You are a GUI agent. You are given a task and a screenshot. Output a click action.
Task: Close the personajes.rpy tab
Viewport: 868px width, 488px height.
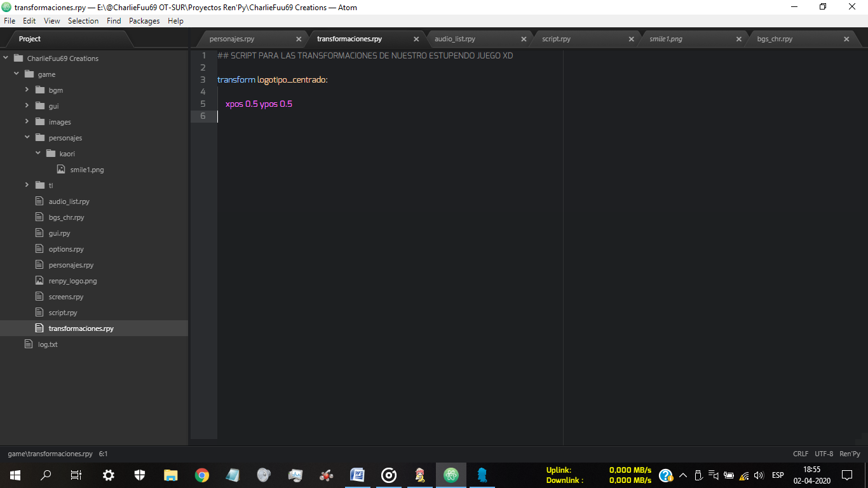coord(299,39)
